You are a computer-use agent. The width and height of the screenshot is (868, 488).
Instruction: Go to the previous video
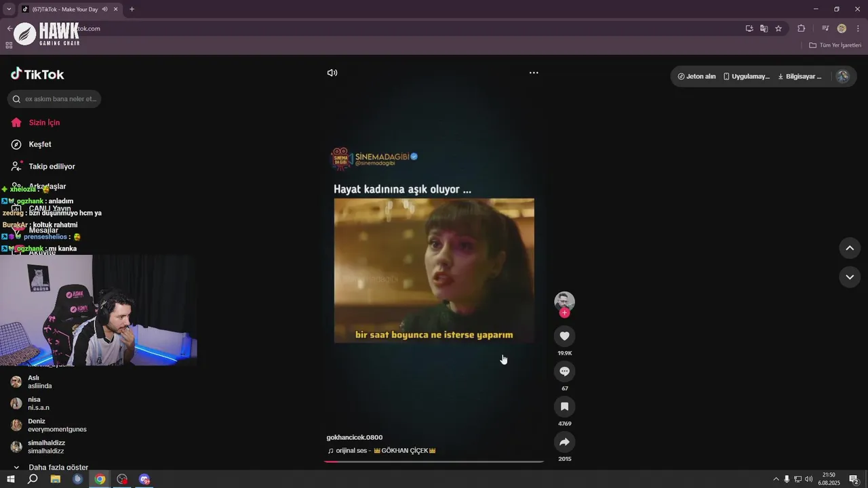click(x=850, y=248)
